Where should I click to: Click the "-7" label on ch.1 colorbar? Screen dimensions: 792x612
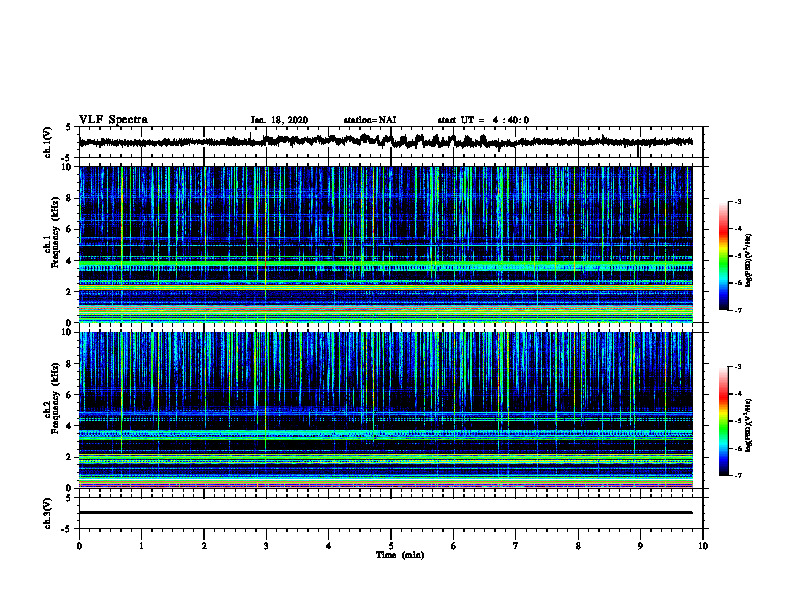point(738,310)
